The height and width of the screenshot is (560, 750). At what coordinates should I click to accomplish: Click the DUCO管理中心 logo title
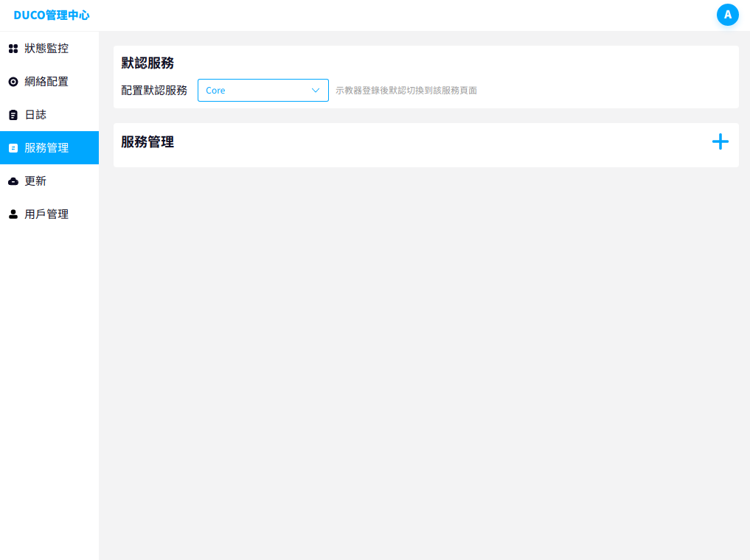[52, 15]
